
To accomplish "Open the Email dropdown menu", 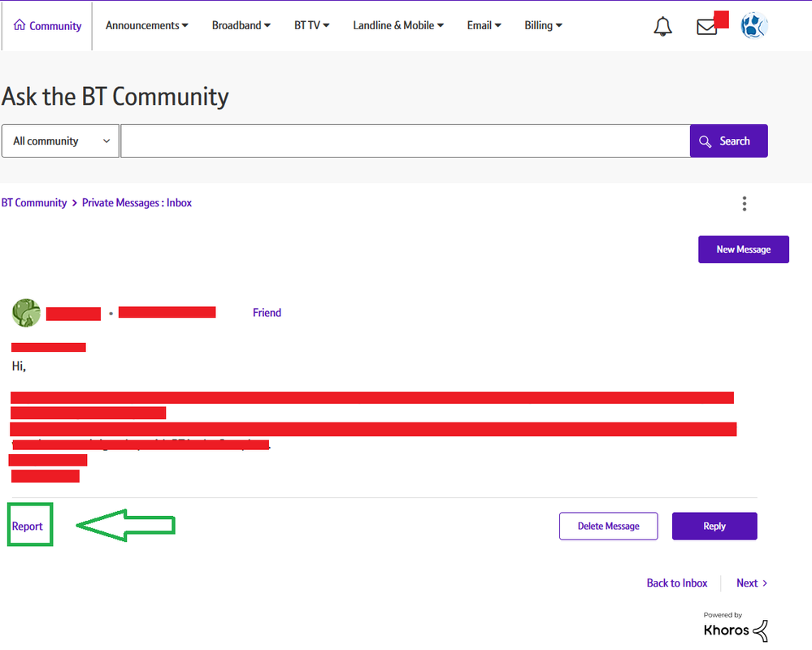I will pos(484,26).
